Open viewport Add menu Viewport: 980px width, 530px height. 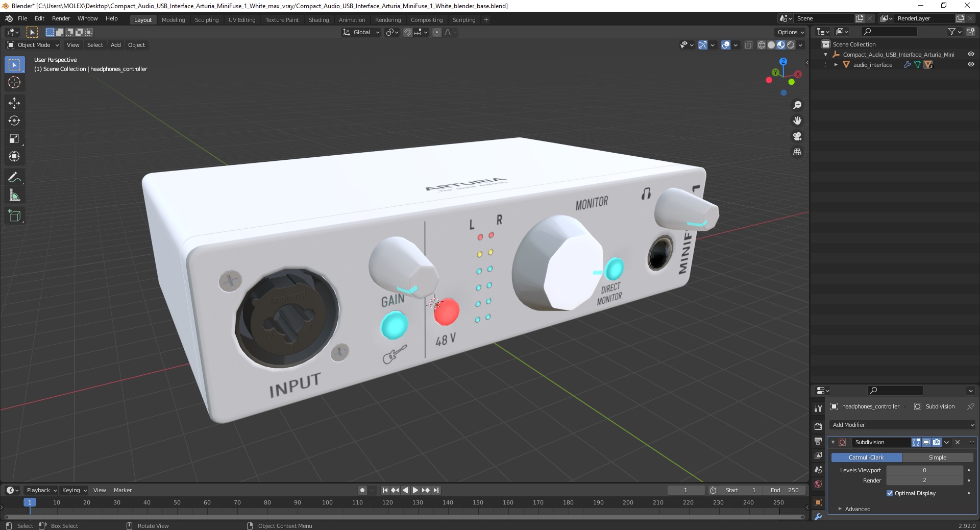pos(116,45)
